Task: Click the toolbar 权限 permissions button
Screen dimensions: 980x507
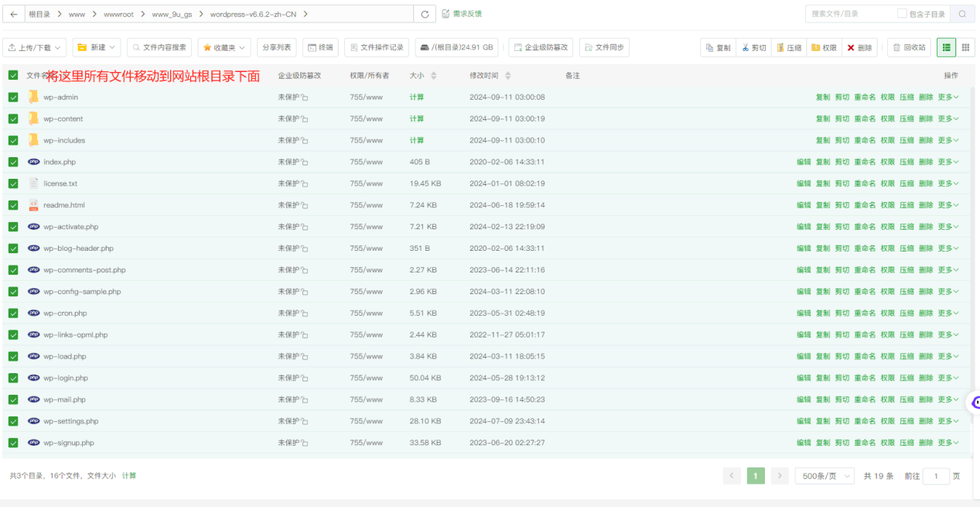Action: [825, 47]
